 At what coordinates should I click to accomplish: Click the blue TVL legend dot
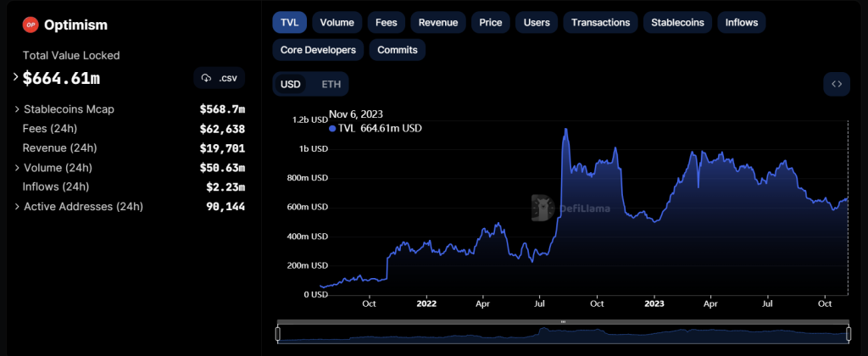[332, 129]
